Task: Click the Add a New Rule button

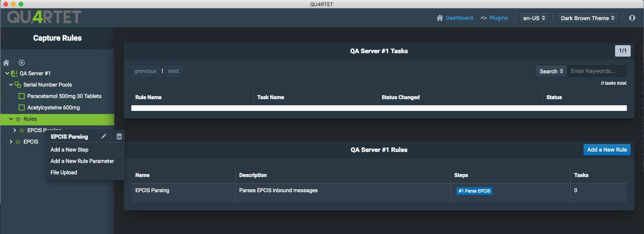Action: [x=607, y=150]
